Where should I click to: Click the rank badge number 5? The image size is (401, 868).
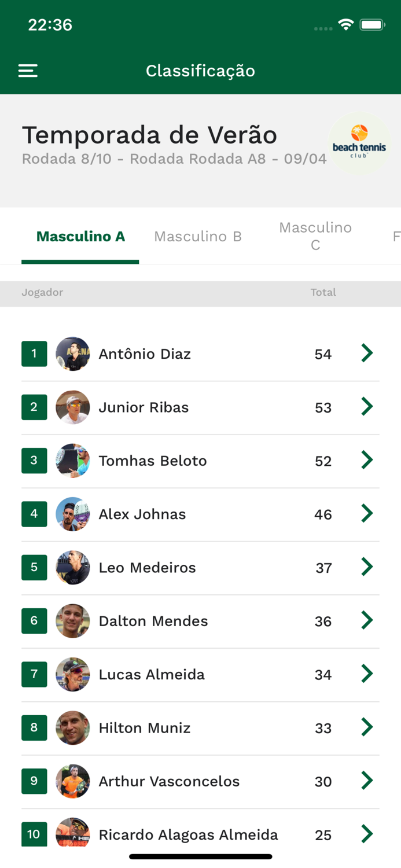[34, 567]
